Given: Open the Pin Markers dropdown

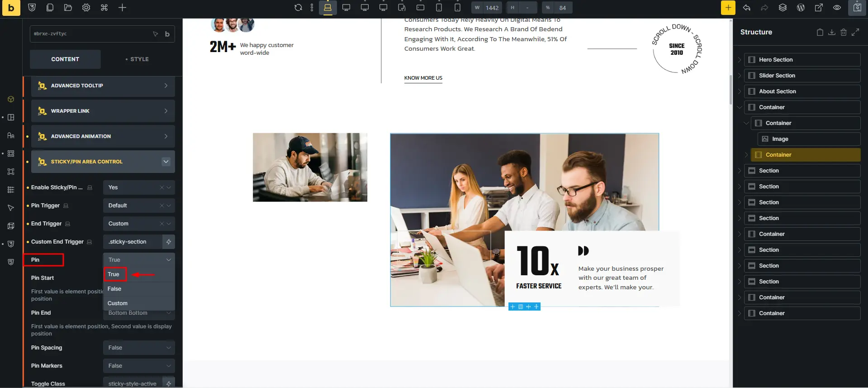Looking at the screenshot, I should pos(139,366).
